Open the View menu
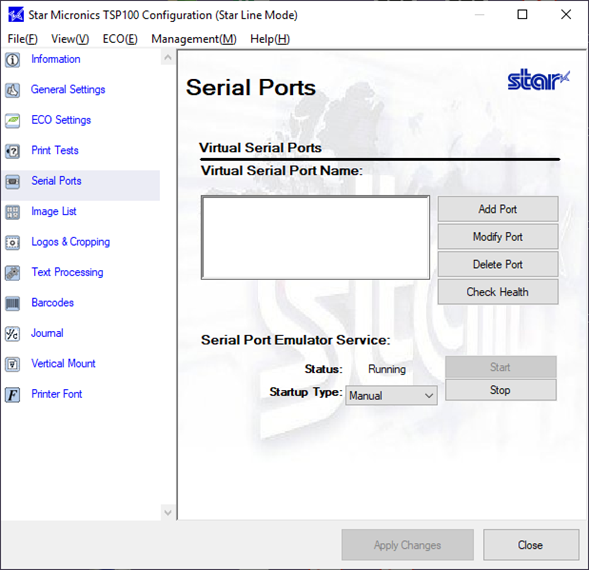589x570 pixels. click(x=70, y=39)
